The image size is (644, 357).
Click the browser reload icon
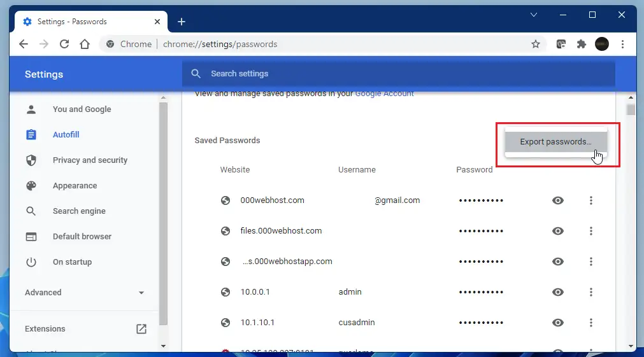point(64,44)
